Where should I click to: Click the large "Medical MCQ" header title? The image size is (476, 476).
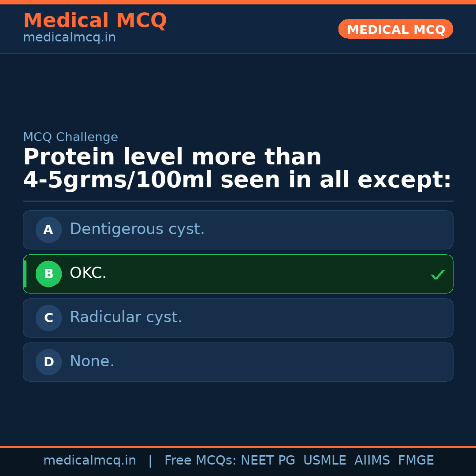[x=95, y=21]
